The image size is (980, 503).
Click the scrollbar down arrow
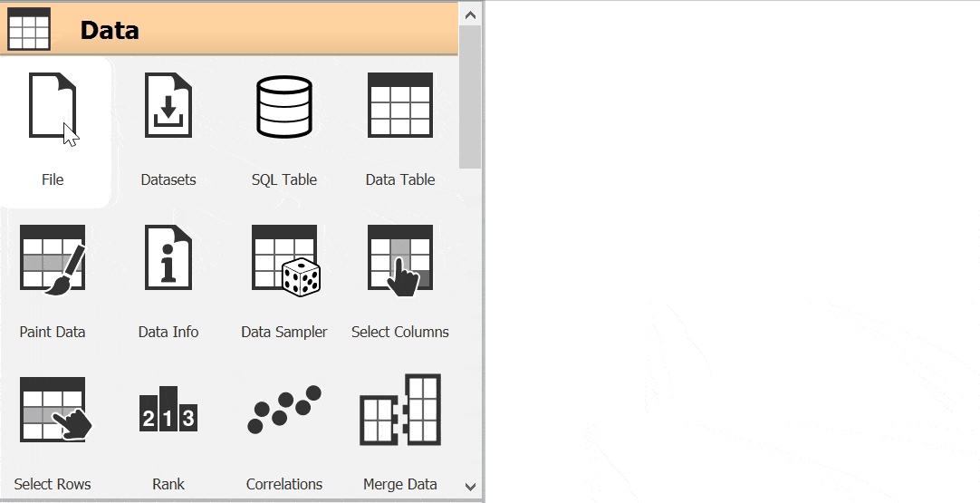tap(471, 486)
